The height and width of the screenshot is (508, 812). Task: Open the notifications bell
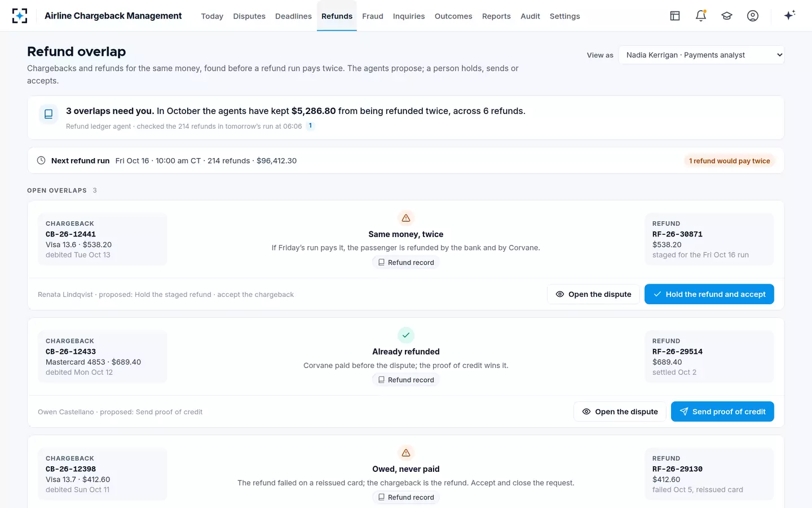[x=701, y=16]
